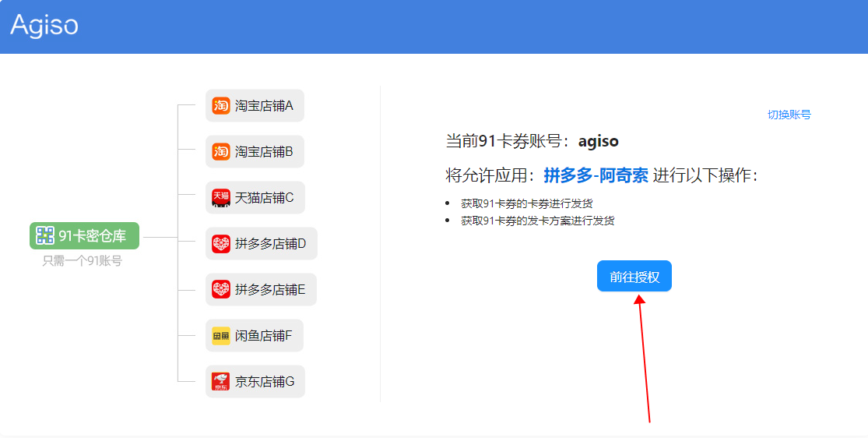Select the 拼多多店铺D label
868x438 pixels.
[270, 243]
